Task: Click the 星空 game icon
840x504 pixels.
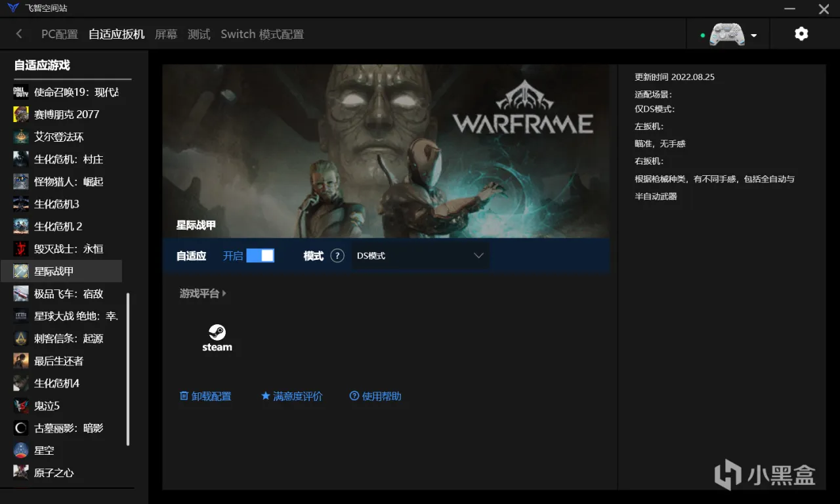Action: (21, 450)
